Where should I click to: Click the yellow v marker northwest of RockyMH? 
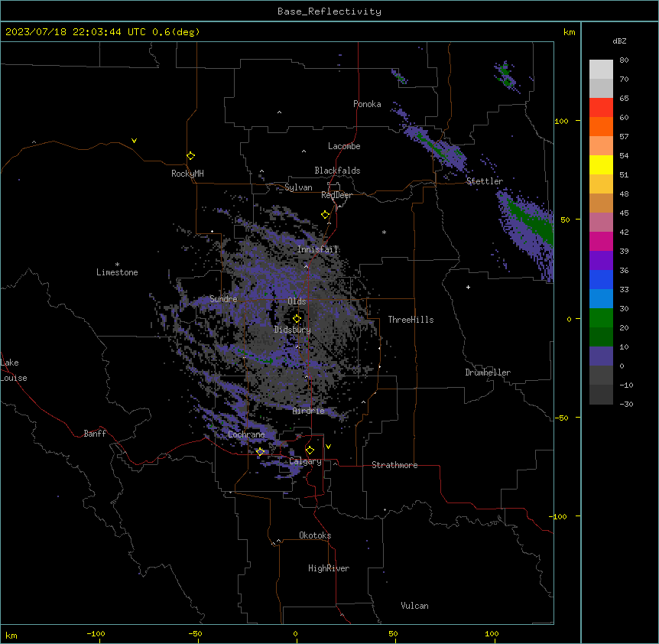[x=134, y=141]
